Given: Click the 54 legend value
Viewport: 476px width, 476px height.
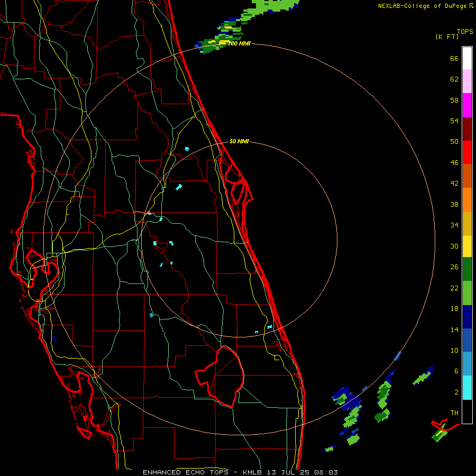Looking at the screenshot, I should (454, 121).
